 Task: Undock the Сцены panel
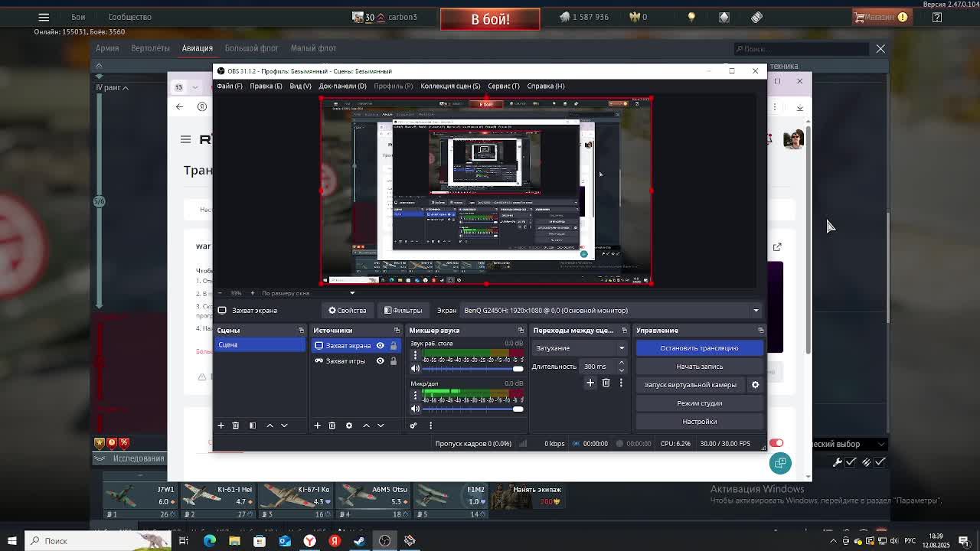301,331
